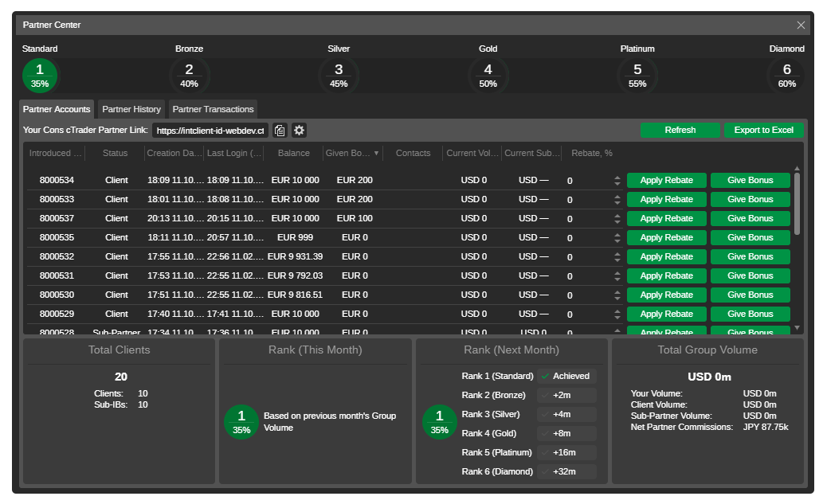Apply rebate for account 8000530

coord(667,295)
